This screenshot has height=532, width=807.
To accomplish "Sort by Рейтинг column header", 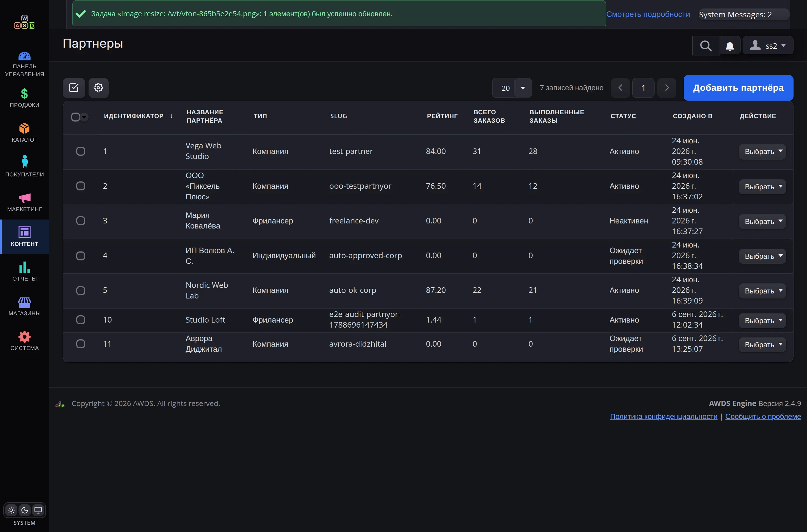I will pyautogui.click(x=442, y=116).
